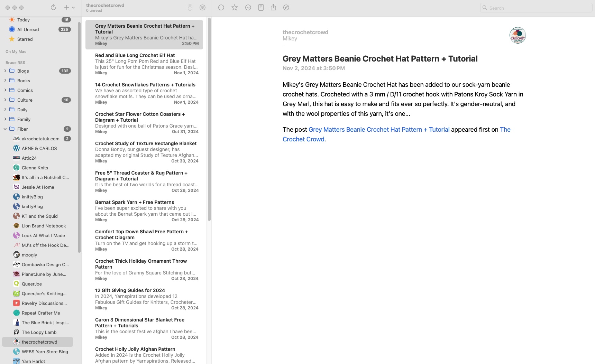Refresh all feeds with the reload icon
The width and height of the screenshot is (595, 364).
point(53,7)
